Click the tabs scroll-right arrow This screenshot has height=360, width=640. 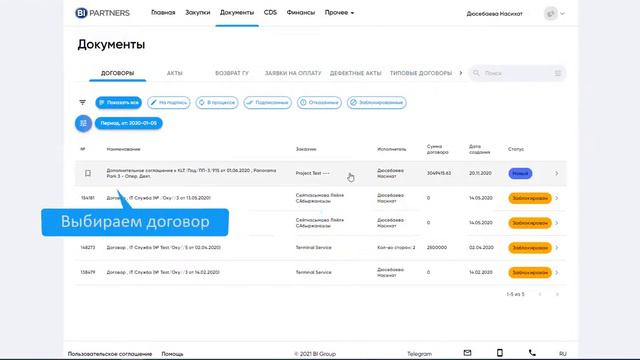point(461,73)
